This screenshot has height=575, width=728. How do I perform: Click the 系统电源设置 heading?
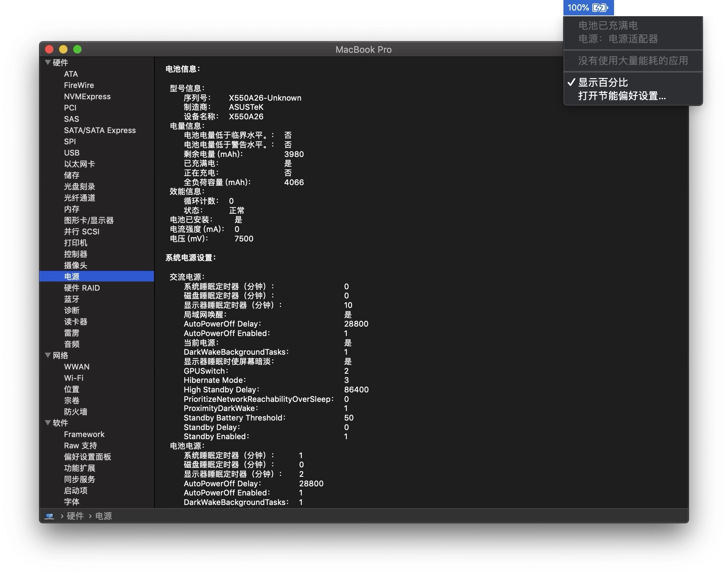191,258
